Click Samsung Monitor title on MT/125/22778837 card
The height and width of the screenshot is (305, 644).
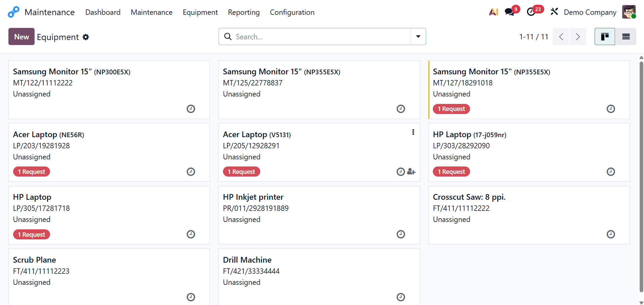[x=262, y=72]
